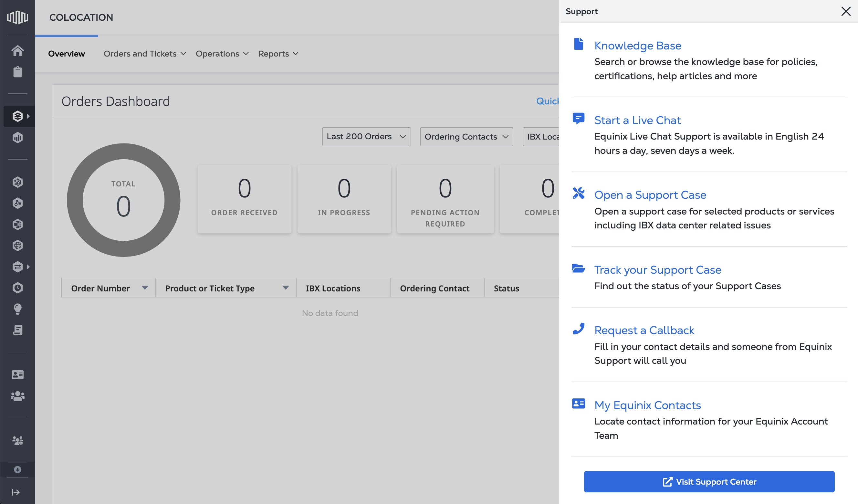
Task: Click the COLOCATION header tab
Action: (81, 17)
